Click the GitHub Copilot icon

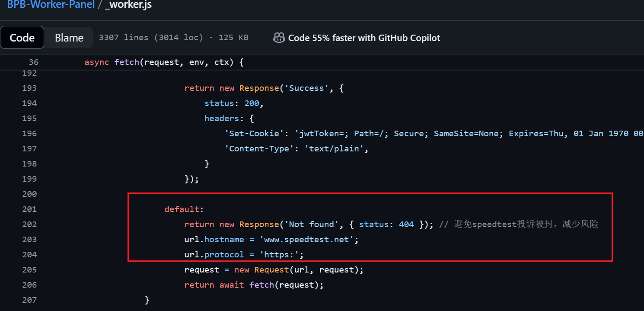(x=279, y=38)
